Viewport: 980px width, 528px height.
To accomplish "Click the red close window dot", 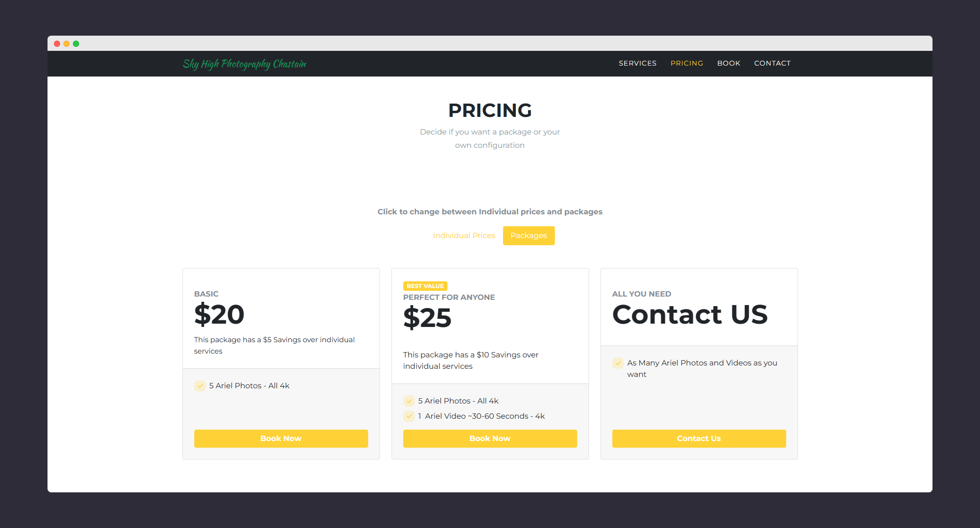I will [57, 44].
